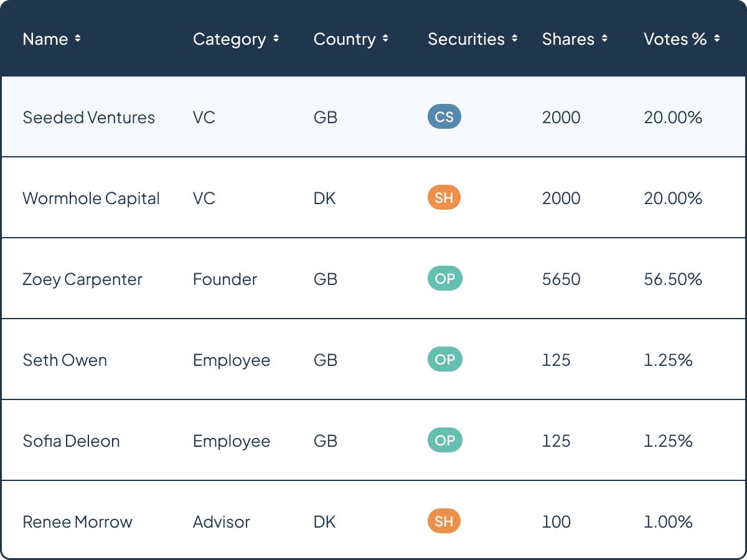Click the 125 shares for Sofia Deleon
747x560 pixels.
pos(557,441)
